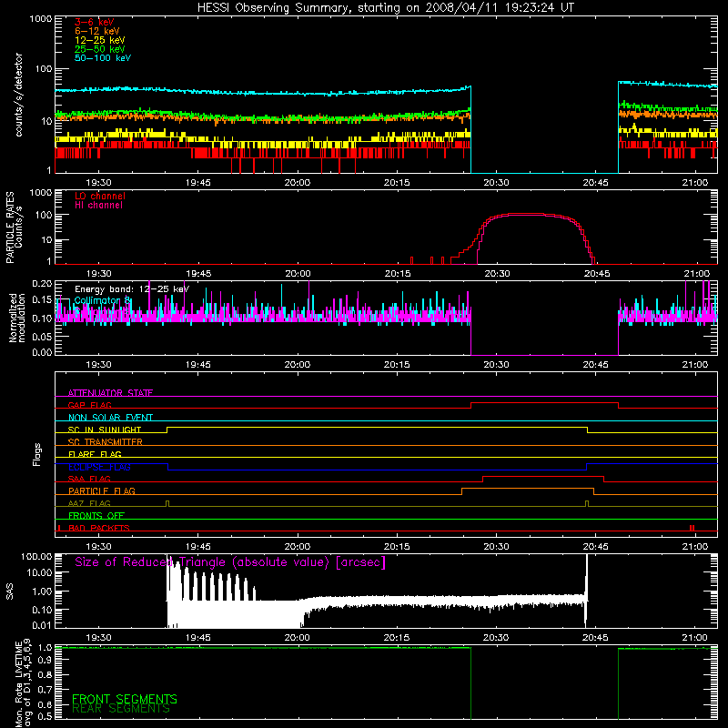This screenshot has height=728, width=728.
Task: Select the 50-100 keV legend label
Action: tap(102, 58)
